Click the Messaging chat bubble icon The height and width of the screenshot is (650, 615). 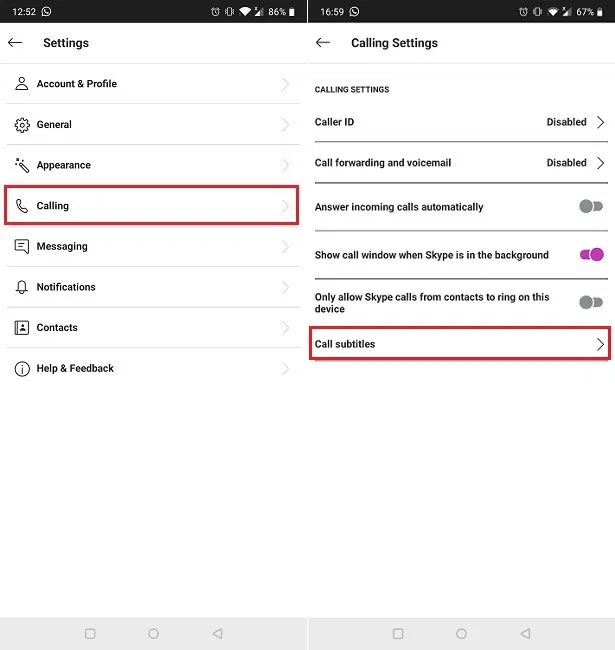[22, 246]
